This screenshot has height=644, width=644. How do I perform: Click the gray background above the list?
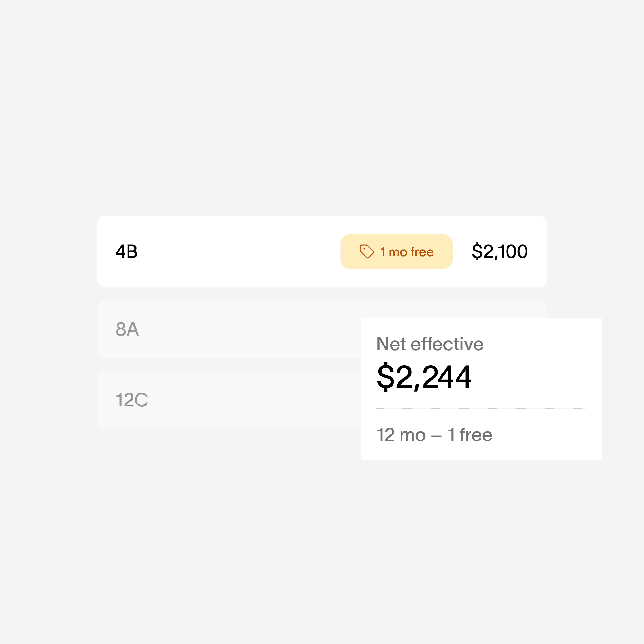tap(322, 107)
